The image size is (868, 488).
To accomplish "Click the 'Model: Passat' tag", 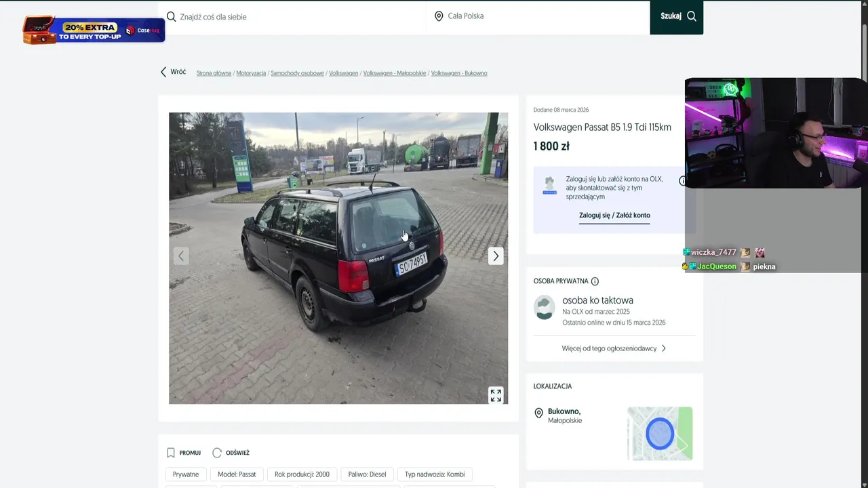I will [237, 474].
